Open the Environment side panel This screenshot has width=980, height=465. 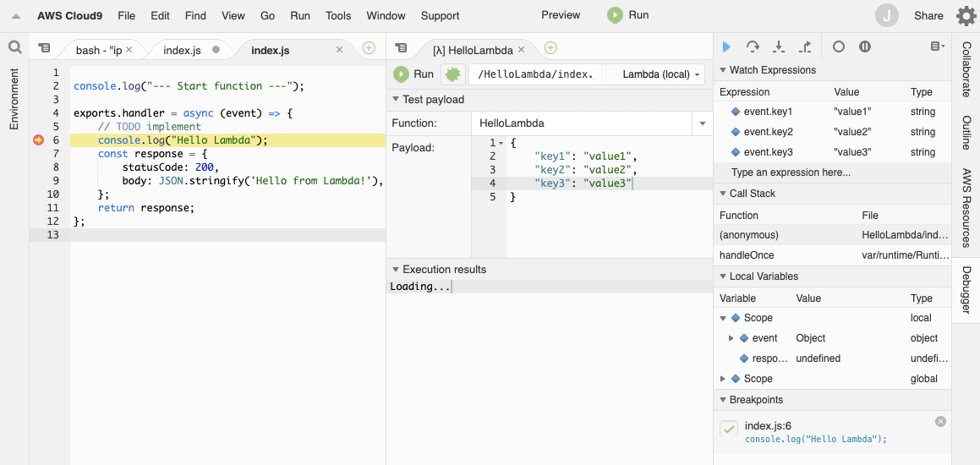coord(15,99)
